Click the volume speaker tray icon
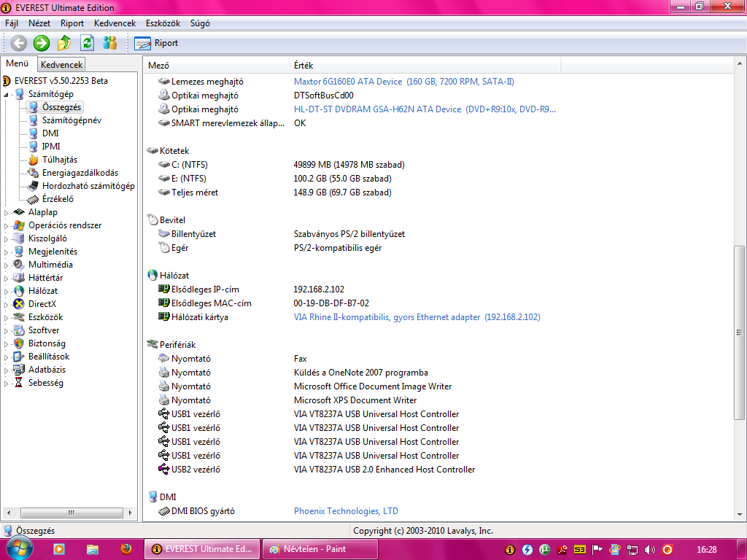The image size is (747, 560). 650,550
